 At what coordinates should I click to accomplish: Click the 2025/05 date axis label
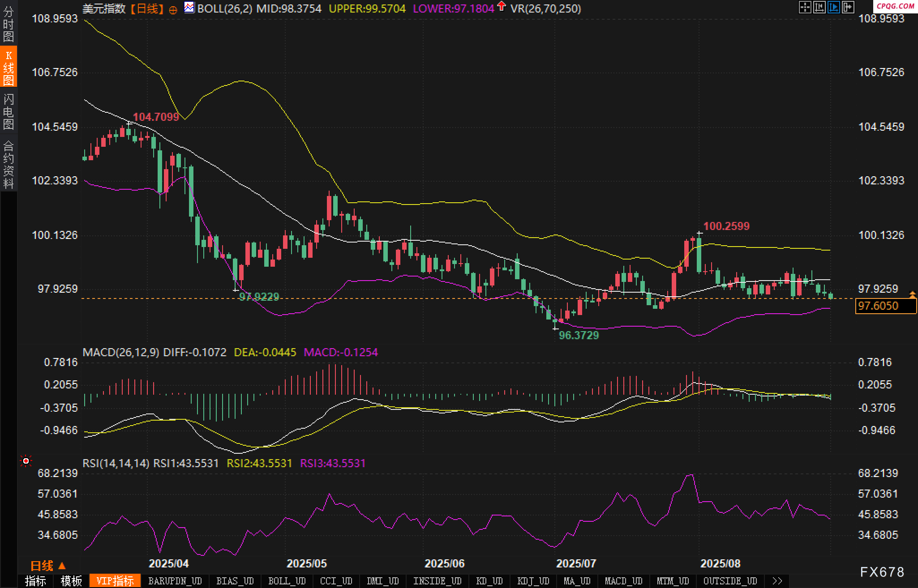(x=307, y=563)
